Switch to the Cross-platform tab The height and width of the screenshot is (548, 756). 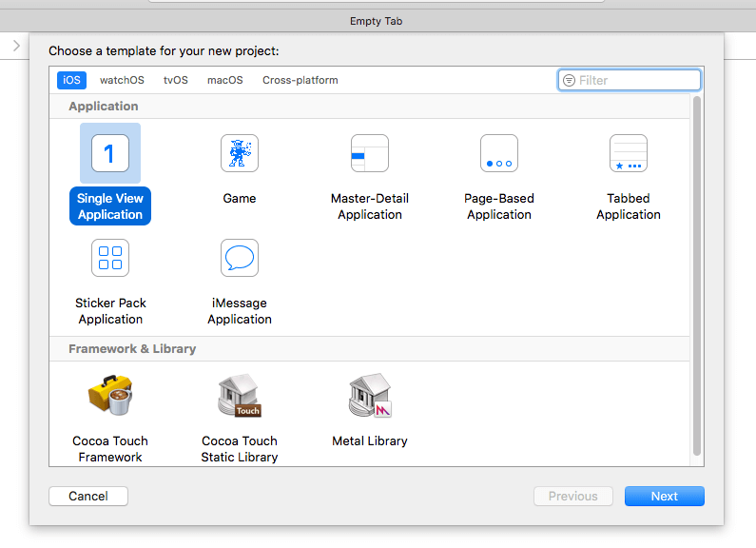[x=300, y=80]
